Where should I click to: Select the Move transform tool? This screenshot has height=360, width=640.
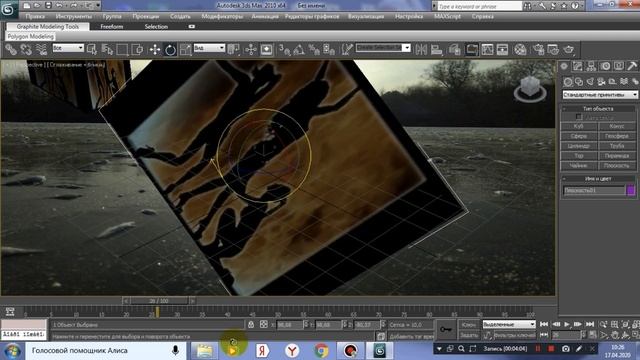155,50
